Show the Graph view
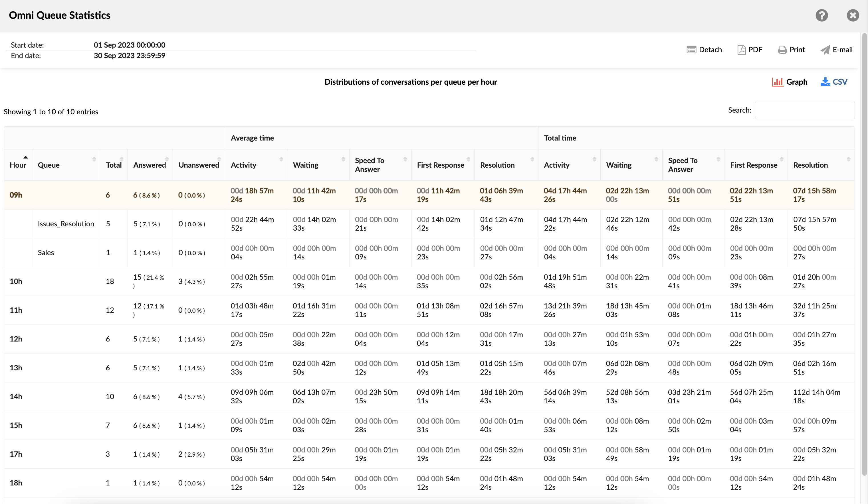The height and width of the screenshot is (504, 868). click(x=796, y=82)
